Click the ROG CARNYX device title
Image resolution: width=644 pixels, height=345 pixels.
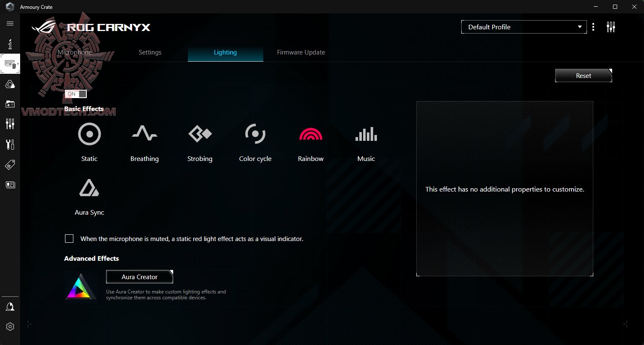109,27
